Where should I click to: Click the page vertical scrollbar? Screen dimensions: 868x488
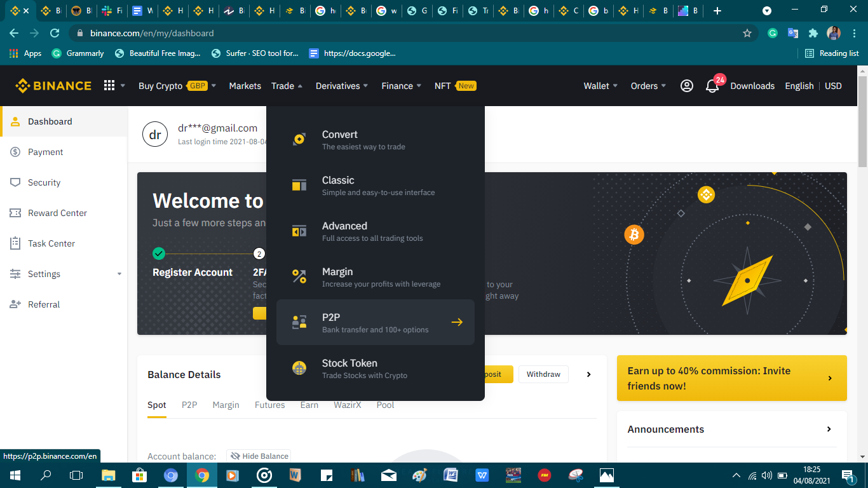pyautogui.click(x=862, y=121)
